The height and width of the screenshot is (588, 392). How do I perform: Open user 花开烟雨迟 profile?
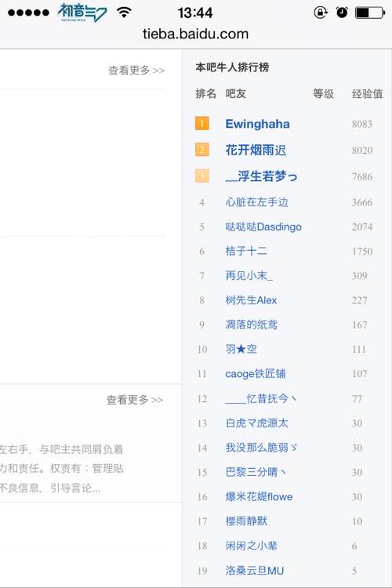[x=256, y=150]
